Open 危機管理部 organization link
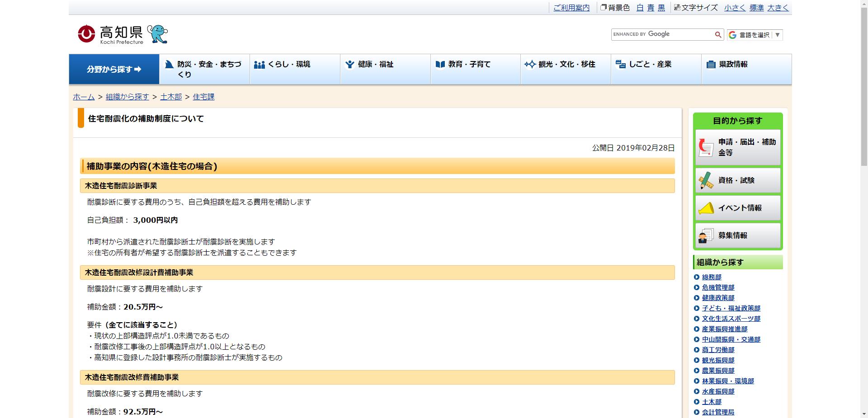This screenshot has width=868, height=418. [718, 287]
